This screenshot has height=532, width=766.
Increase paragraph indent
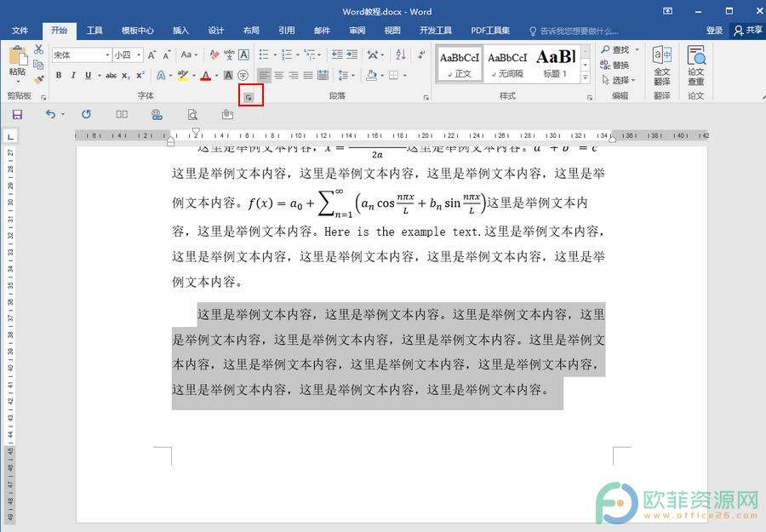pos(352,54)
